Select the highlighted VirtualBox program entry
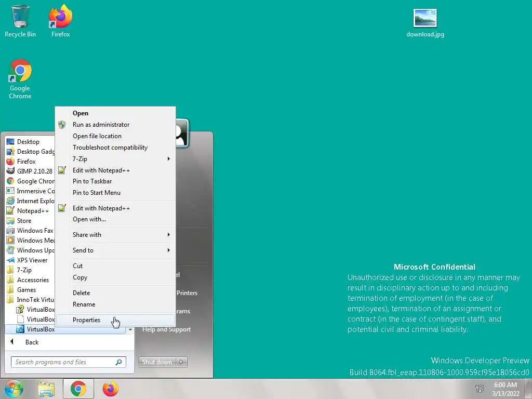Image resolution: width=532 pixels, height=399 pixels. [x=65, y=329]
